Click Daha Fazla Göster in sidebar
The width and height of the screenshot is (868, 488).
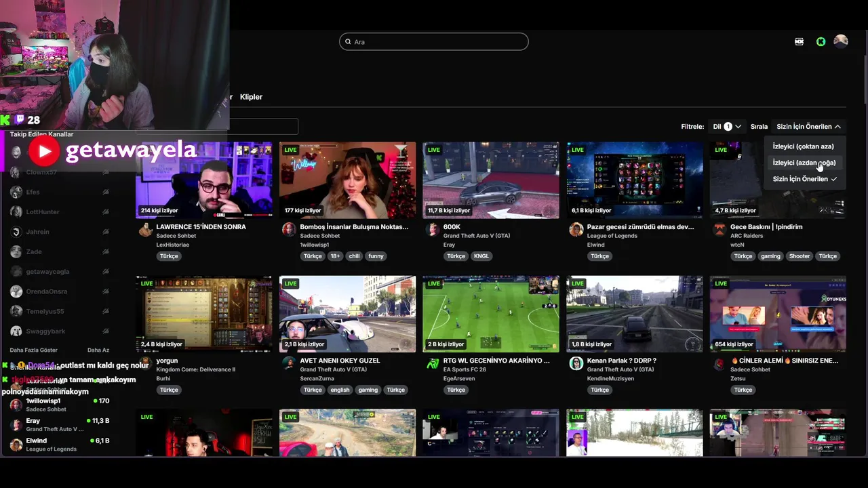pyautogui.click(x=34, y=350)
